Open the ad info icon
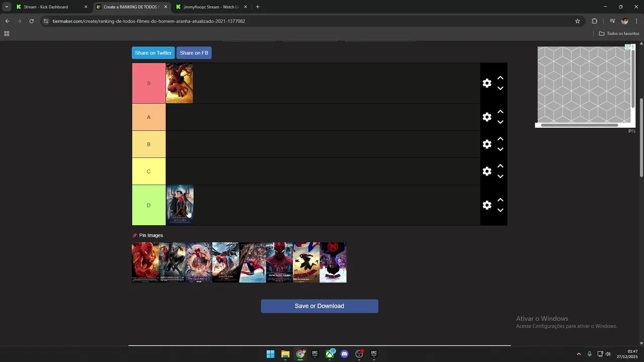 pos(627,47)
